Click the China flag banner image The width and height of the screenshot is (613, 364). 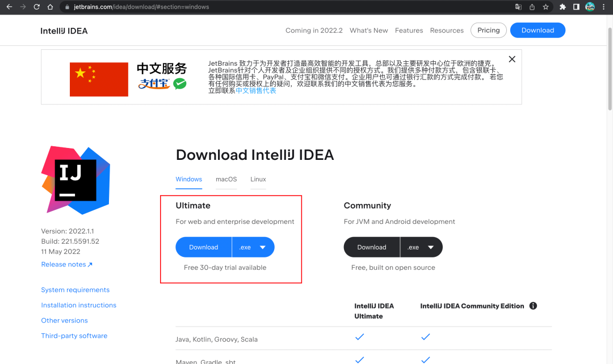(x=99, y=79)
